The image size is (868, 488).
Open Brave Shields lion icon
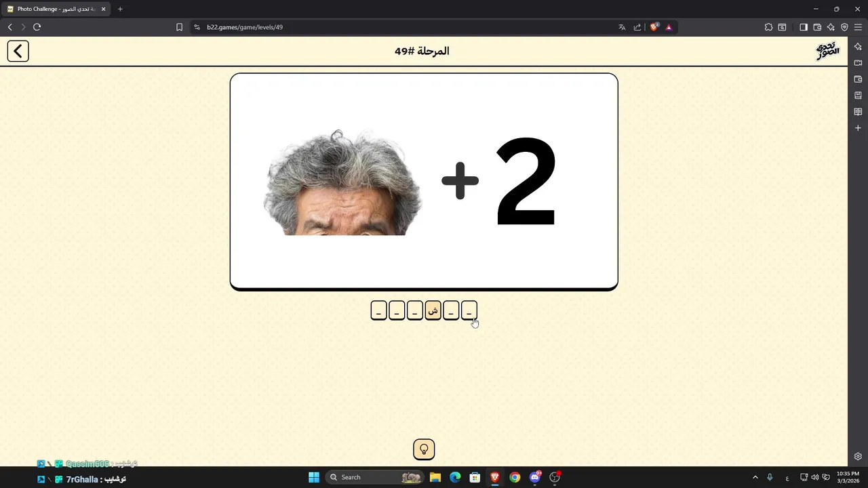pos(654,27)
